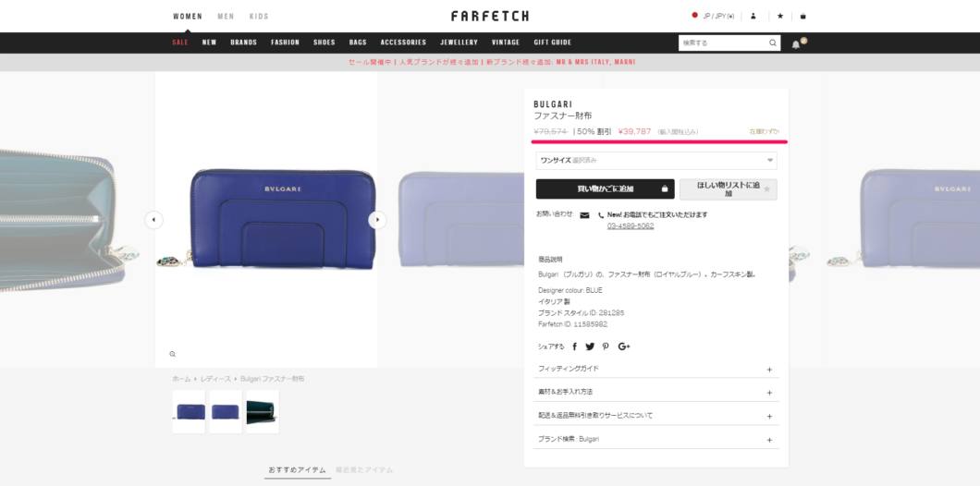This screenshot has height=486, width=980.
Task: Open the user account icon
Action: click(753, 17)
